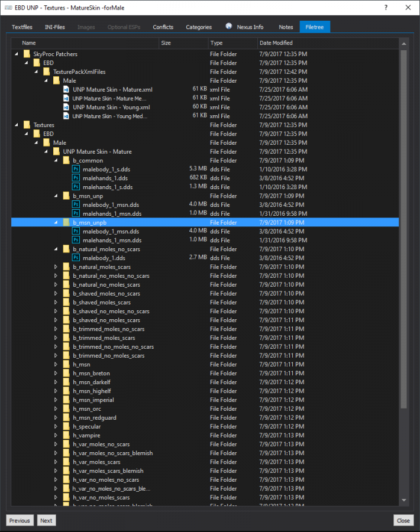Expand the h_msn_imperial folder
The height and width of the screenshot is (532, 420).
click(x=56, y=400)
